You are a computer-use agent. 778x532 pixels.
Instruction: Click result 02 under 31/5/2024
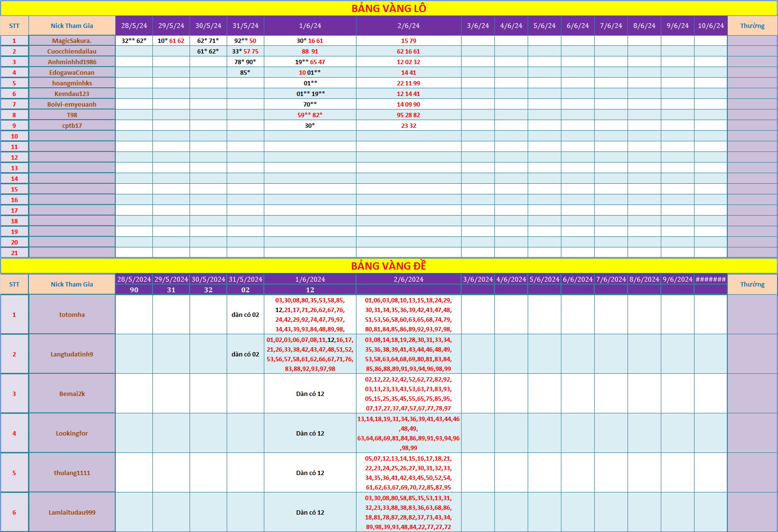tap(246, 289)
